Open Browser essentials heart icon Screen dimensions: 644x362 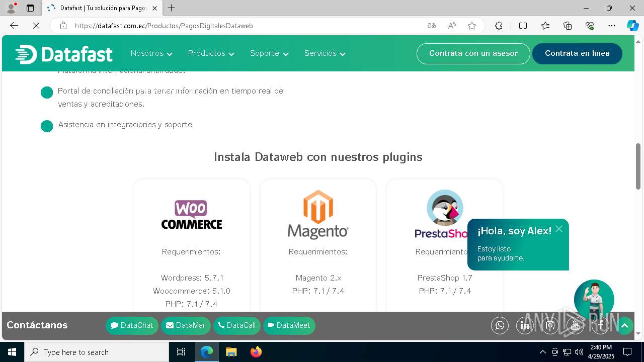coord(590,26)
